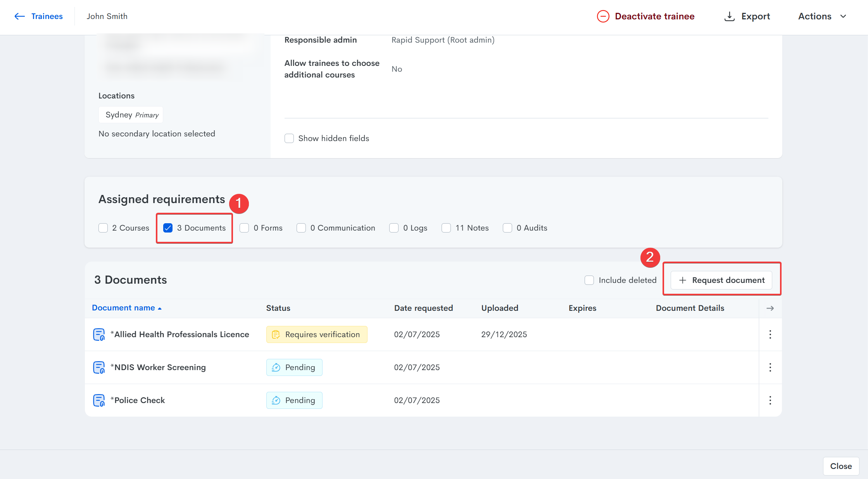Open kebab menu for Allied Health Licence
The width and height of the screenshot is (868, 479).
(x=770, y=334)
